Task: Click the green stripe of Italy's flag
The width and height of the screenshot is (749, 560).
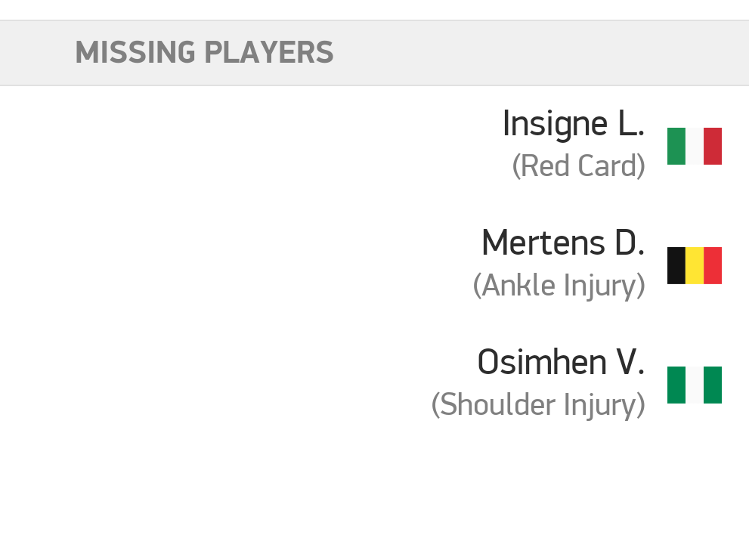Action: (x=676, y=146)
